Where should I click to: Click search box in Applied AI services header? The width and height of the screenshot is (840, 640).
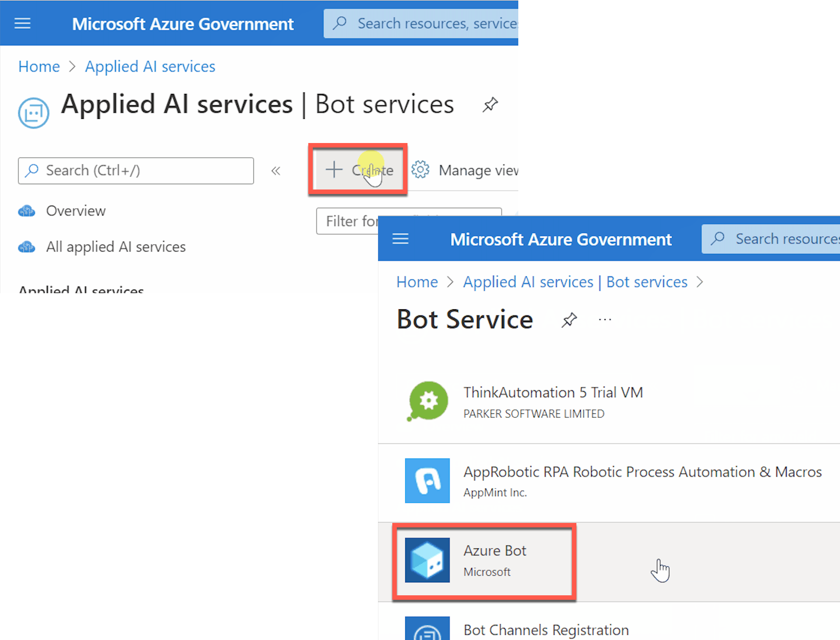(x=420, y=23)
